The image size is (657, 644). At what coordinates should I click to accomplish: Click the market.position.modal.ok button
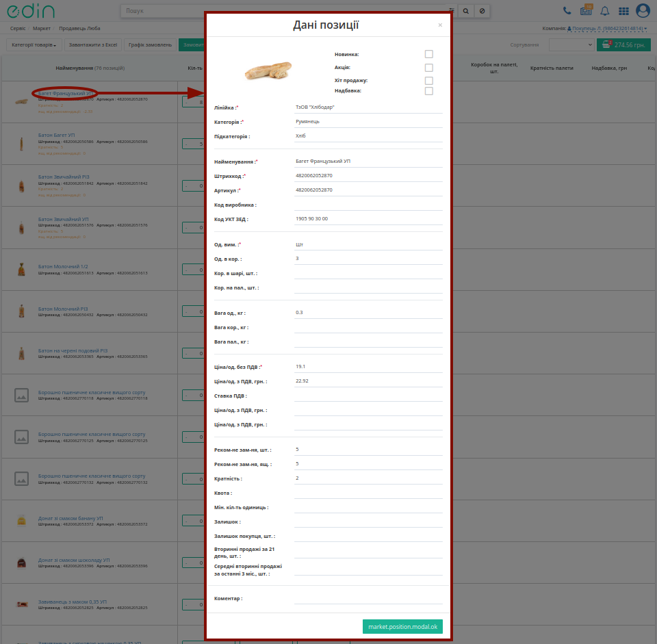tap(402, 627)
